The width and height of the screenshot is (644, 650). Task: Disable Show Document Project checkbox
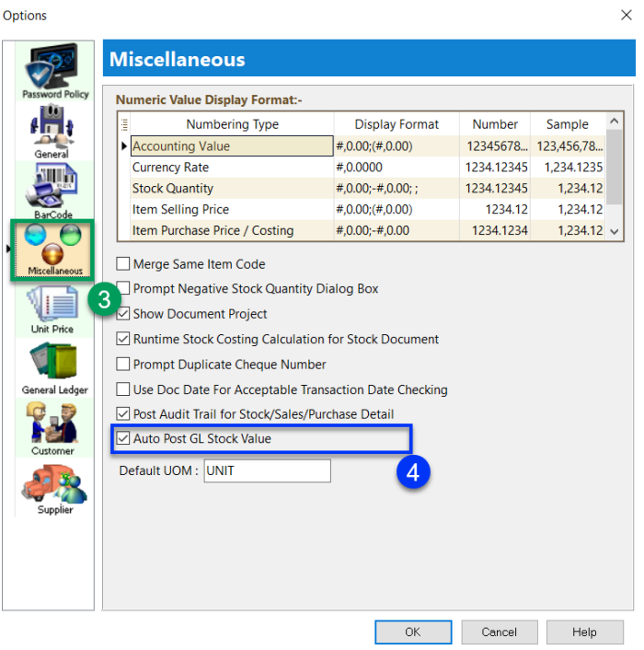124,314
